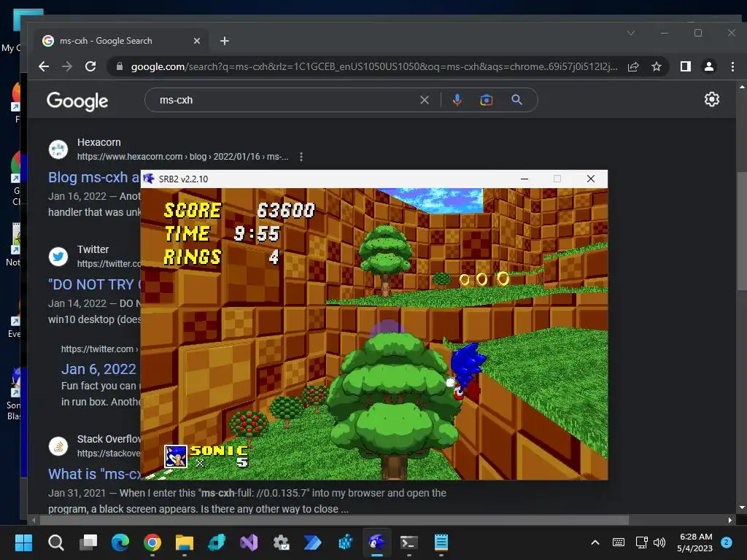747x560 pixels.
Task: Click the vertical page scrollbar thumb
Action: [x=742, y=231]
